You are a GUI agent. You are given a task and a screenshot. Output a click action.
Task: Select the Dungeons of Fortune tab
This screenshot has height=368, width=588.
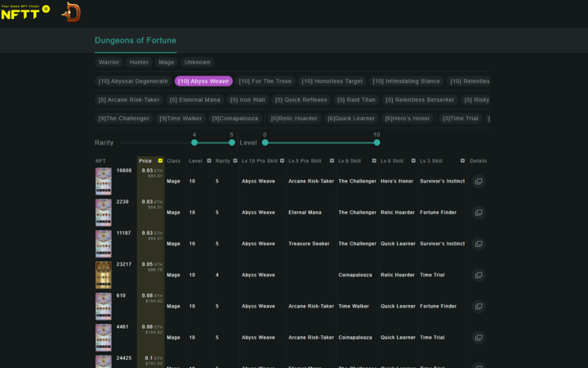click(136, 41)
